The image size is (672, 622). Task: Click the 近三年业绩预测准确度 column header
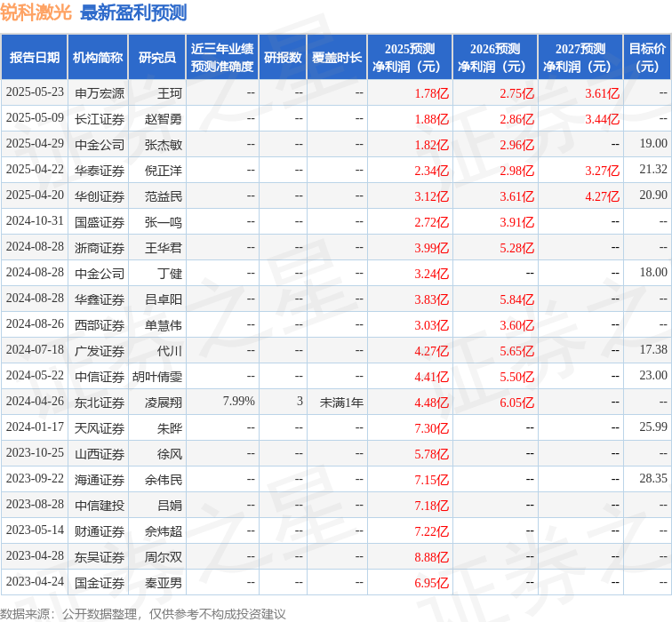(222, 58)
